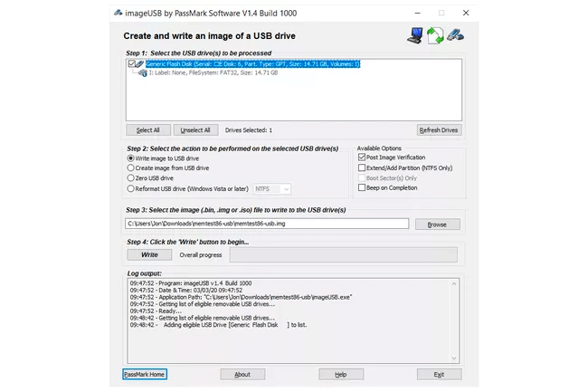The image size is (588, 392).
Task: Uncheck the Generic Flash Disk checkbox
Action: [x=132, y=63]
